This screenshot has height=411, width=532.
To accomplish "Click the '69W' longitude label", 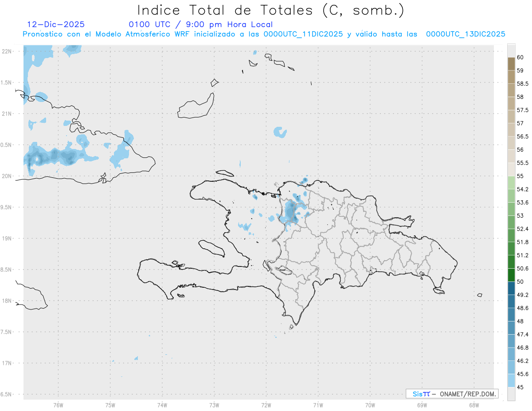I will [x=422, y=405].
